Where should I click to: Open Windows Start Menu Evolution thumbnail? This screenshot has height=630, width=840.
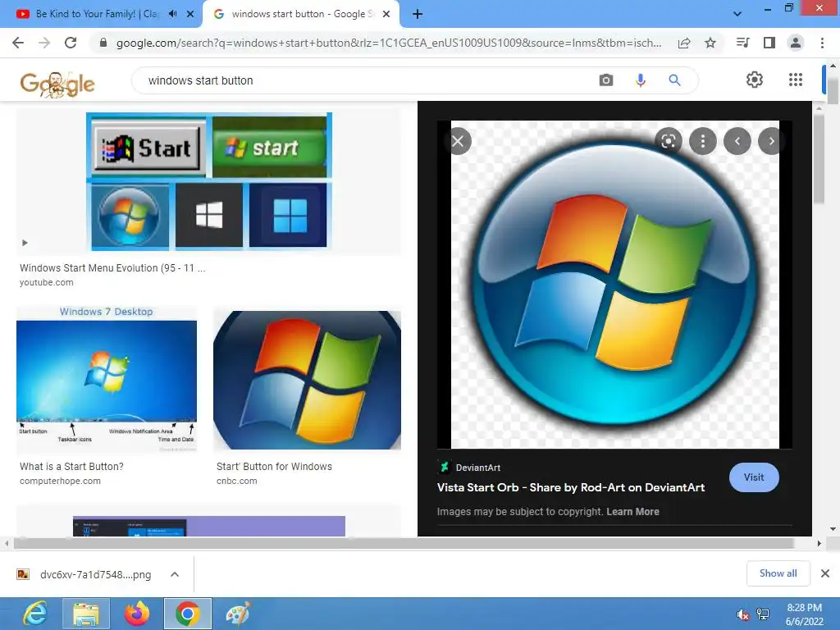209,181
